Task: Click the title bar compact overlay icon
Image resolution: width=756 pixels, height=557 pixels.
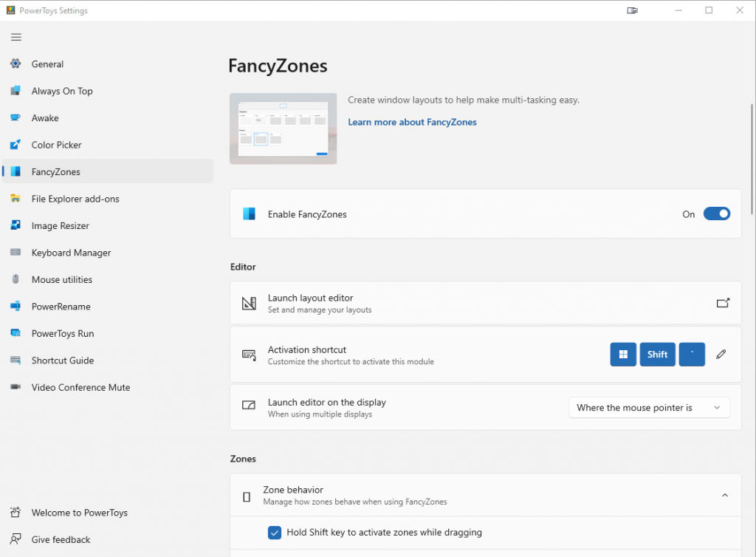Action: [x=632, y=10]
